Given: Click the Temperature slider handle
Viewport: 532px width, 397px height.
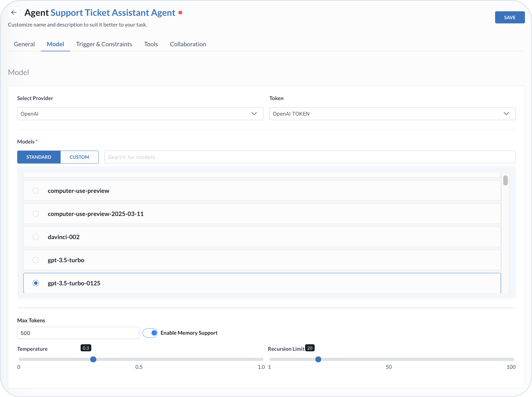Looking at the screenshot, I should coord(93,359).
